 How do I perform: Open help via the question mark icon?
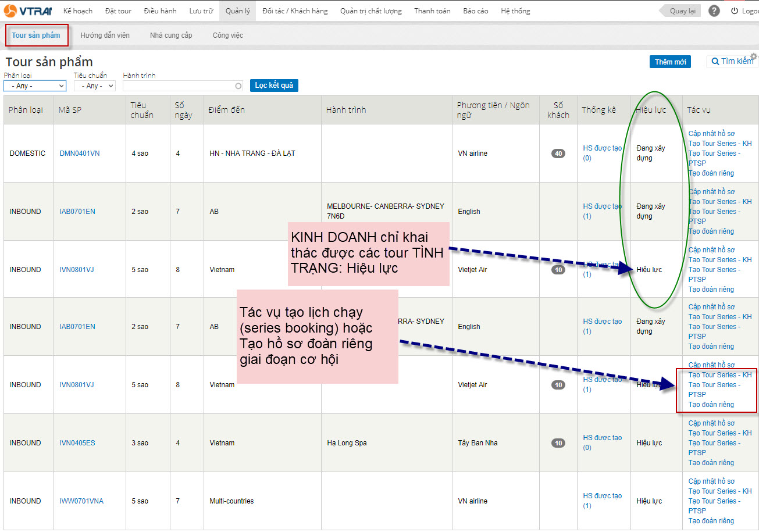pyautogui.click(x=714, y=11)
